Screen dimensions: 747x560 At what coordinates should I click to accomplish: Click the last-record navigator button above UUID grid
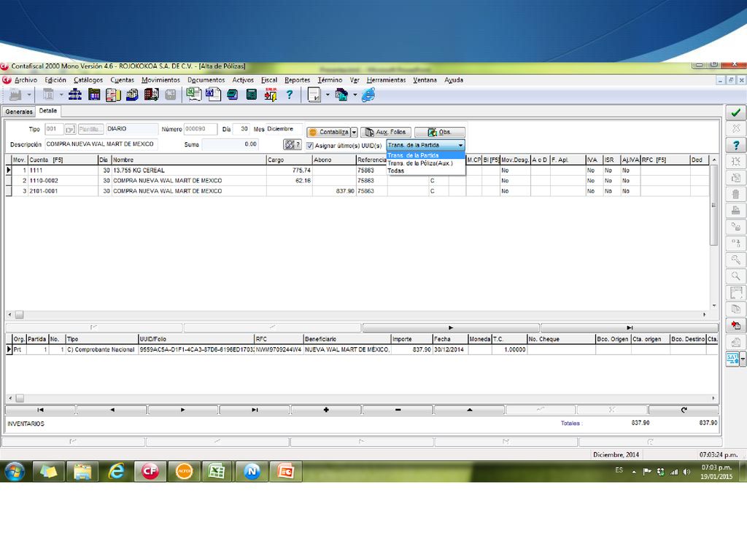pyautogui.click(x=630, y=327)
